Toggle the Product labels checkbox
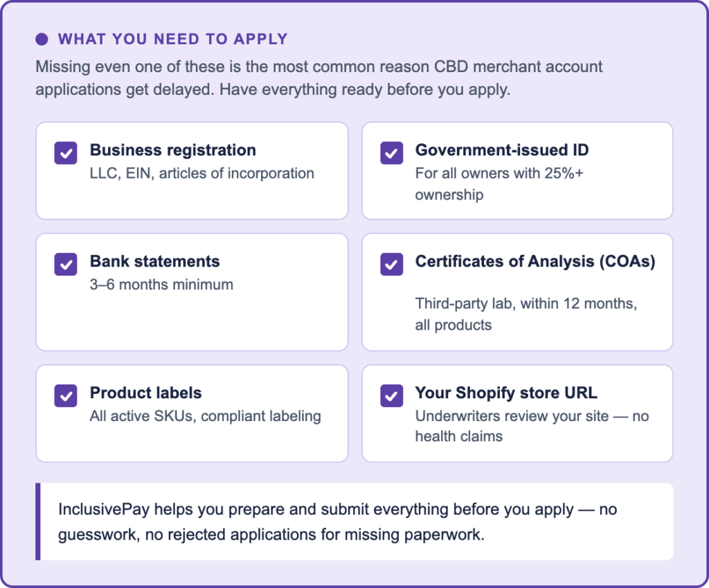The width and height of the screenshot is (709, 588). click(66, 395)
